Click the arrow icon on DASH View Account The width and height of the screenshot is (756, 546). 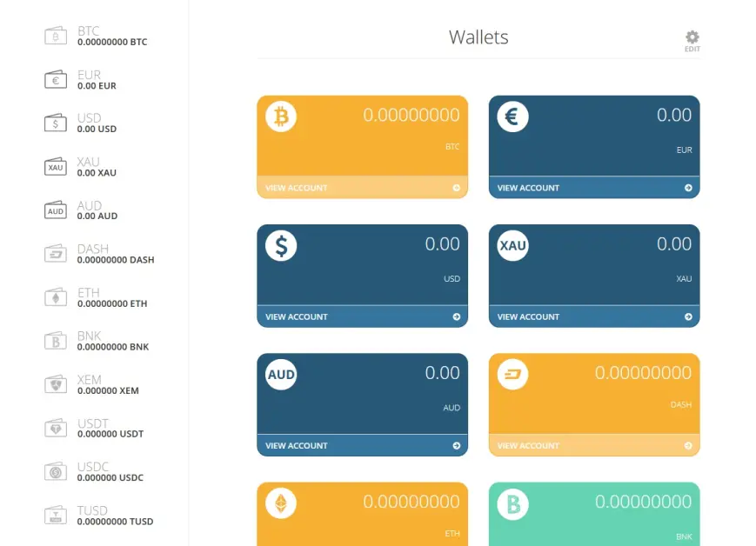688,446
